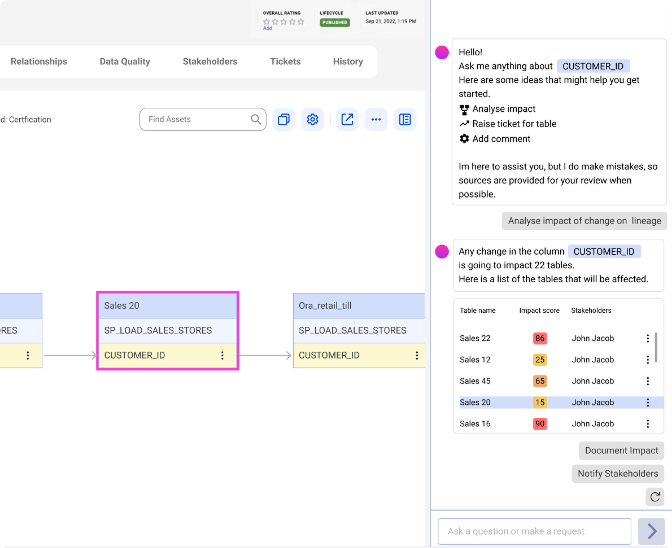Image resolution: width=672 pixels, height=548 pixels.
Task: Click CUSTOMER_ID tag in impact message
Action: (604, 252)
